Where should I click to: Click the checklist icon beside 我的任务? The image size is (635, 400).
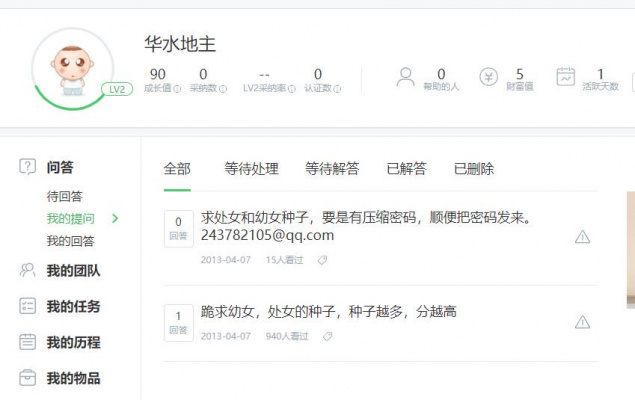pyautogui.click(x=28, y=306)
